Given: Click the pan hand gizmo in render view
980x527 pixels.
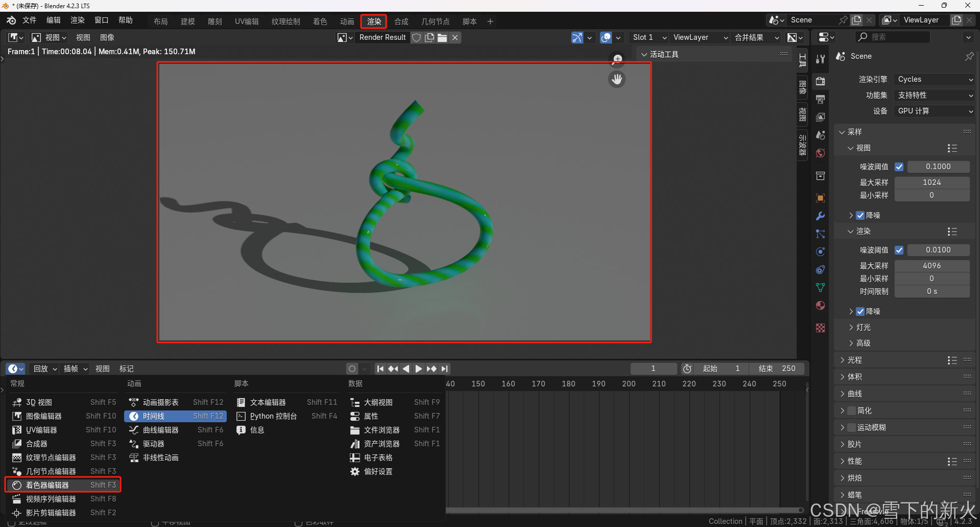Looking at the screenshot, I should (617, 79).
